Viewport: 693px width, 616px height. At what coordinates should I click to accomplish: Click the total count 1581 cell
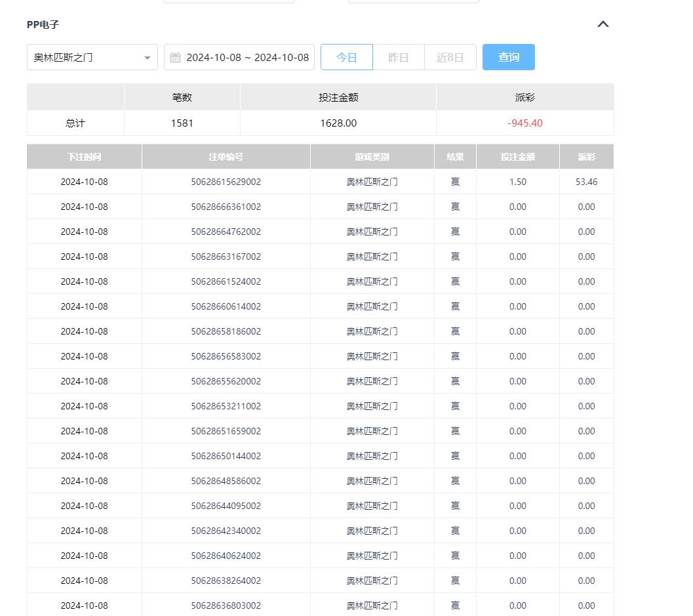pyautogui.click(x=182, y=123)
